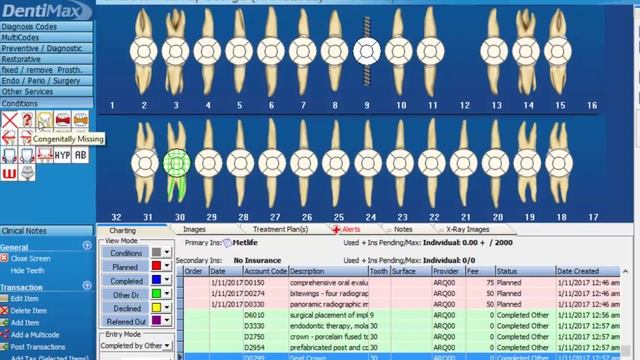
Task: Open the Planned color dropdown arrow
Action: point(167,266)
